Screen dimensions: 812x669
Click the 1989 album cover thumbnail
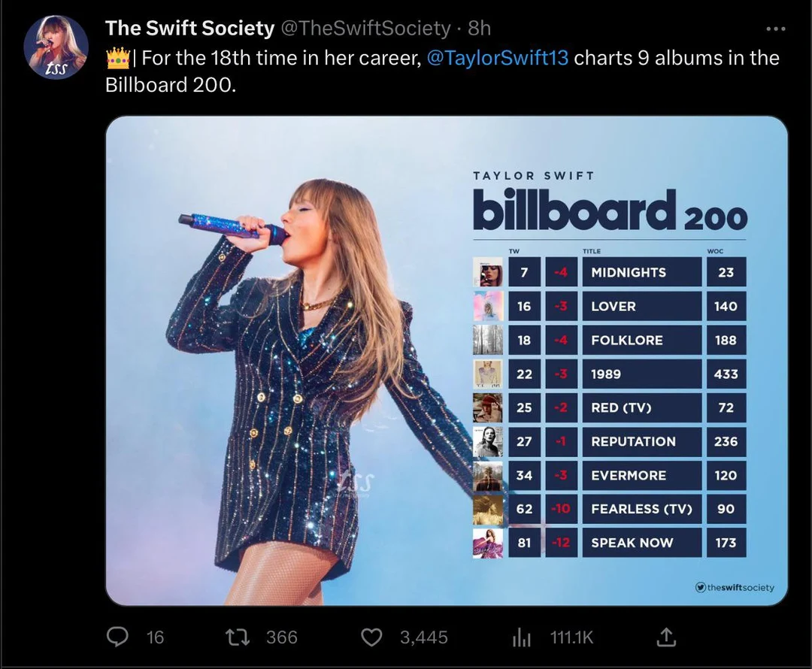(x=486, y=374)
